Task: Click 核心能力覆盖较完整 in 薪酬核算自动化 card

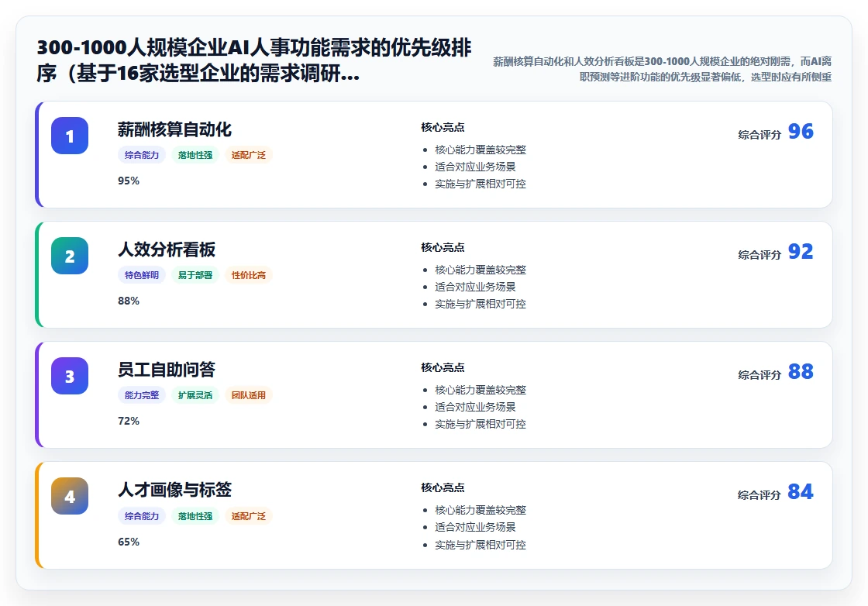Action: click(x=480, y=150)
